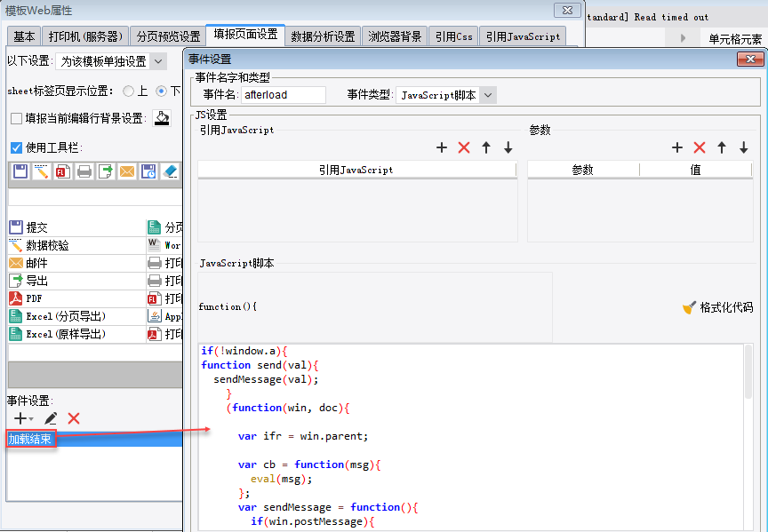Click the orange envelope email icon in toolbar preview
The image size is (768, 532).
(127, 171)
